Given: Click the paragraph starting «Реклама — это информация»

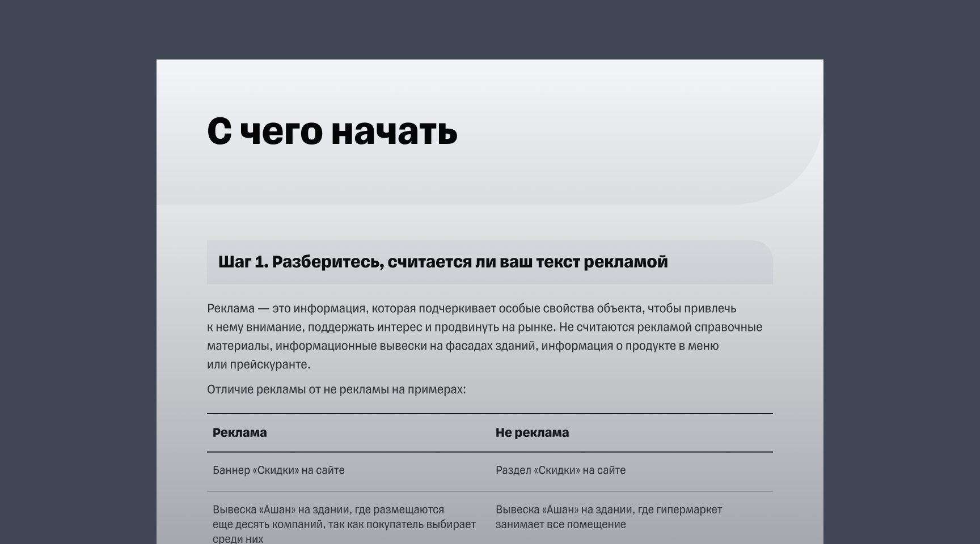Looking at the screenshot, I should tap(485, 337).
